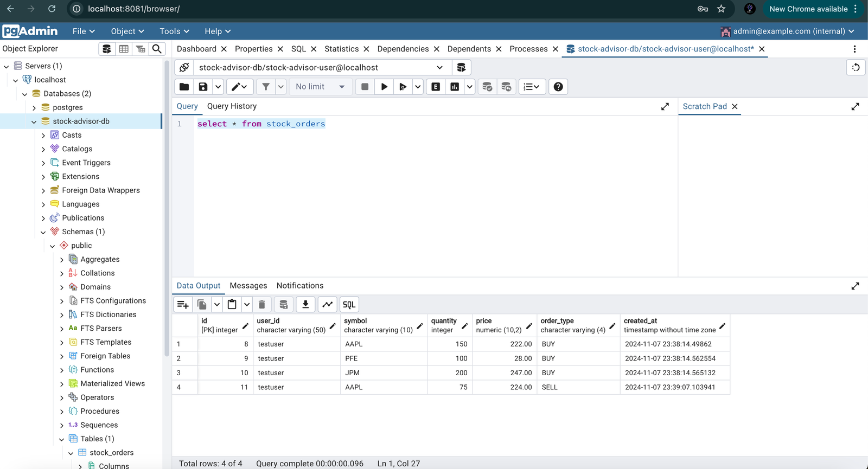Click the Help question mark icon
The width and height of the screenshot is (868, 469).
[558, 87]
